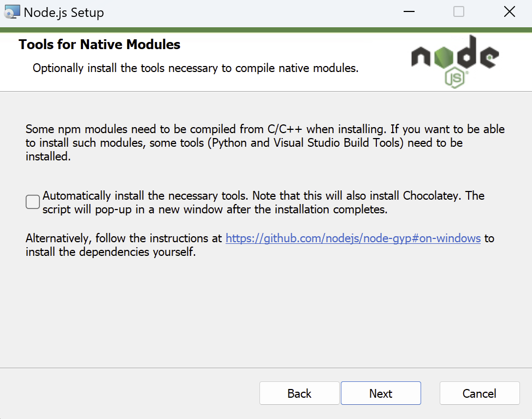532x419 pixels.
Task: Click the Node.js logo in the header
Action: pos(454,61)
